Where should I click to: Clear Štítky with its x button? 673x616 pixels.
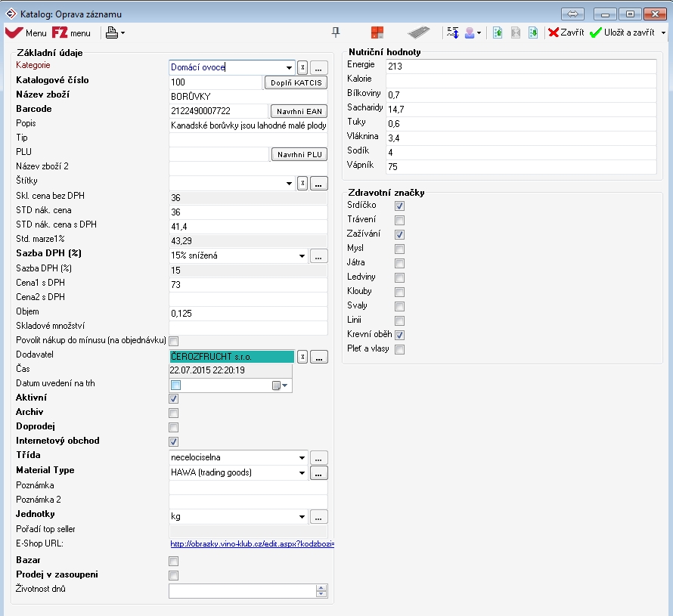302,183
